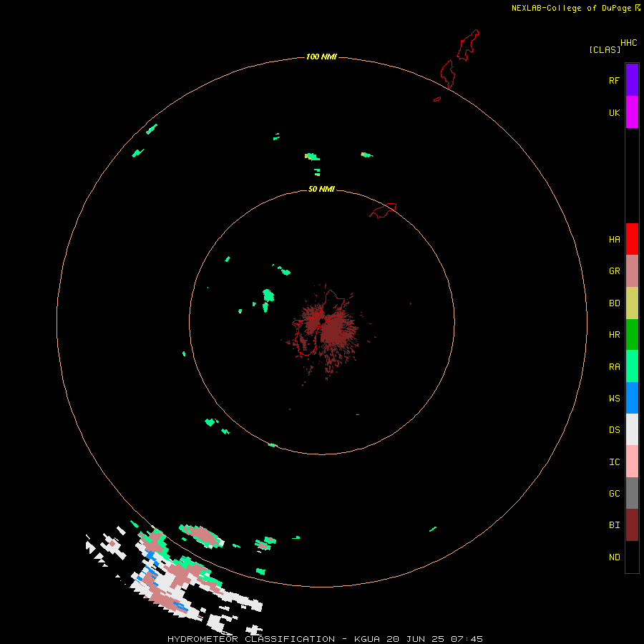Click the HA red legend swatch
The image size is (644, 644).
tap(632, 239)
